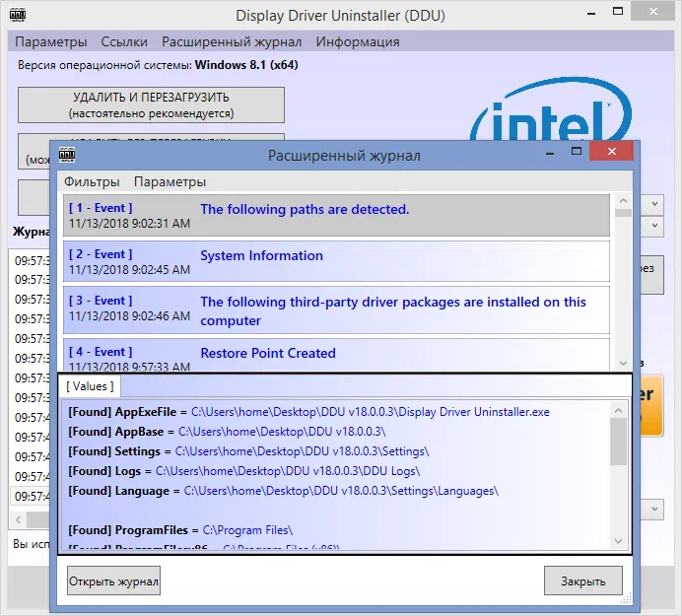Click the Открыть журнал button

(x=113, y=581)
